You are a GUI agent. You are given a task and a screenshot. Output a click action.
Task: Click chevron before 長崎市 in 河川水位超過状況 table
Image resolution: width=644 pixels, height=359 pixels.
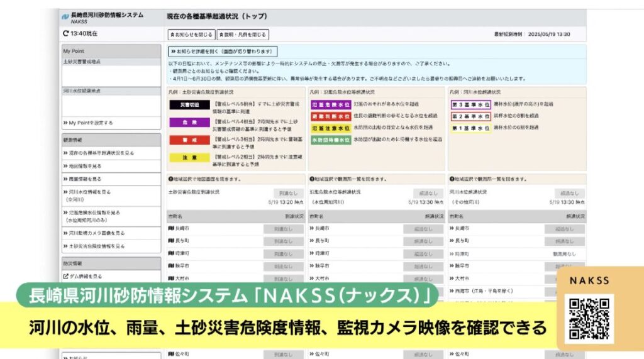click(x=452, y=228)
